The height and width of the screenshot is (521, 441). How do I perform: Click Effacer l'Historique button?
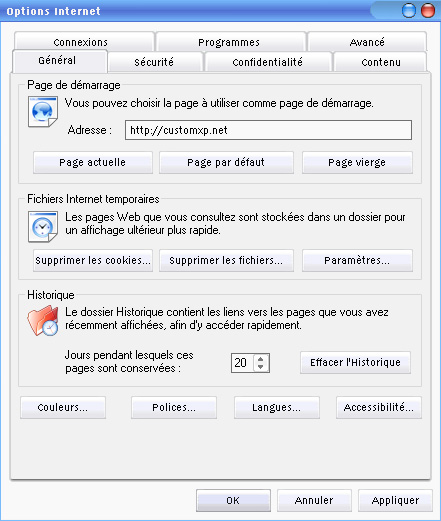(355, 362)
